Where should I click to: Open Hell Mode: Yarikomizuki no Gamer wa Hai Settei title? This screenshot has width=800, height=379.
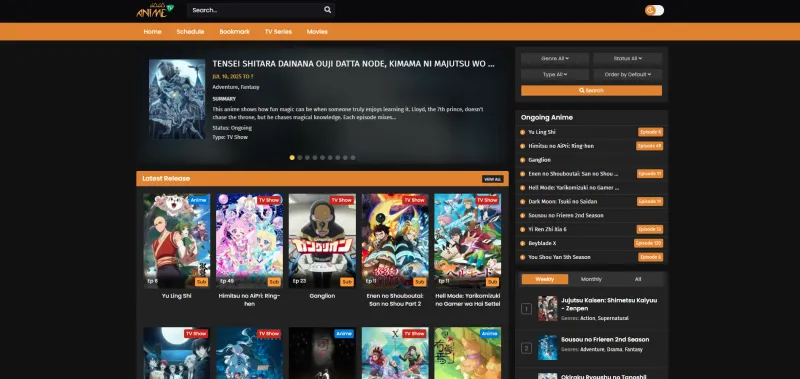pos(468,300)
